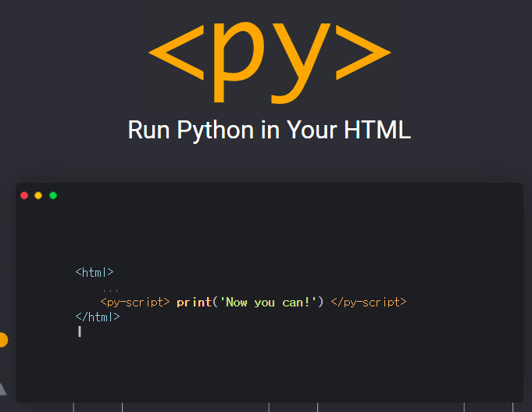
Task: Click the closing </py-script> tag text
Action: (369, 303)
